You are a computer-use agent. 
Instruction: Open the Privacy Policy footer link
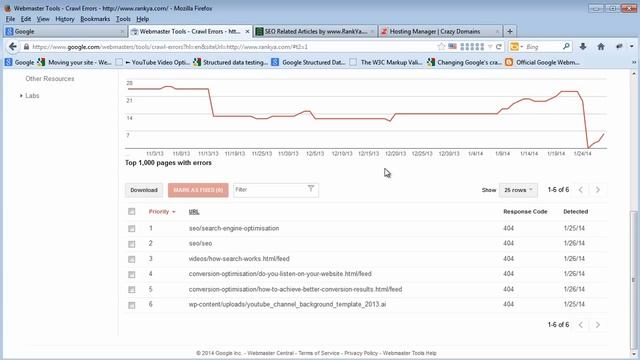click(x=361, y=353)
